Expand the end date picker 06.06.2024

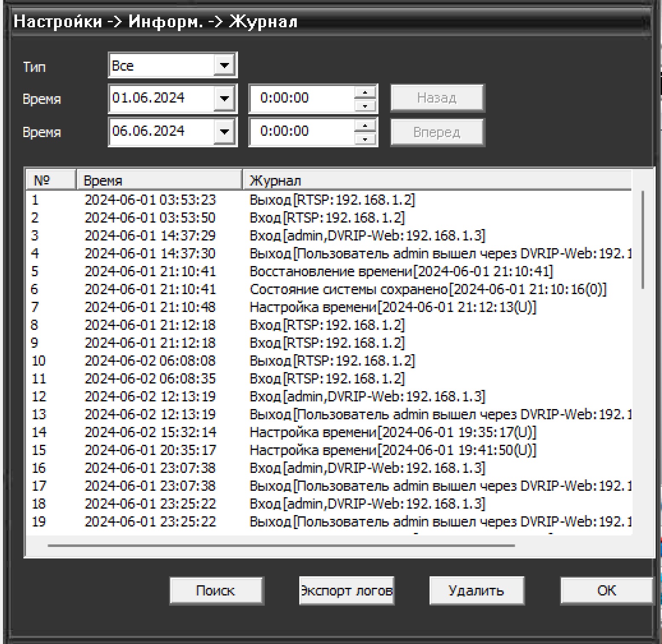(224, 132)
